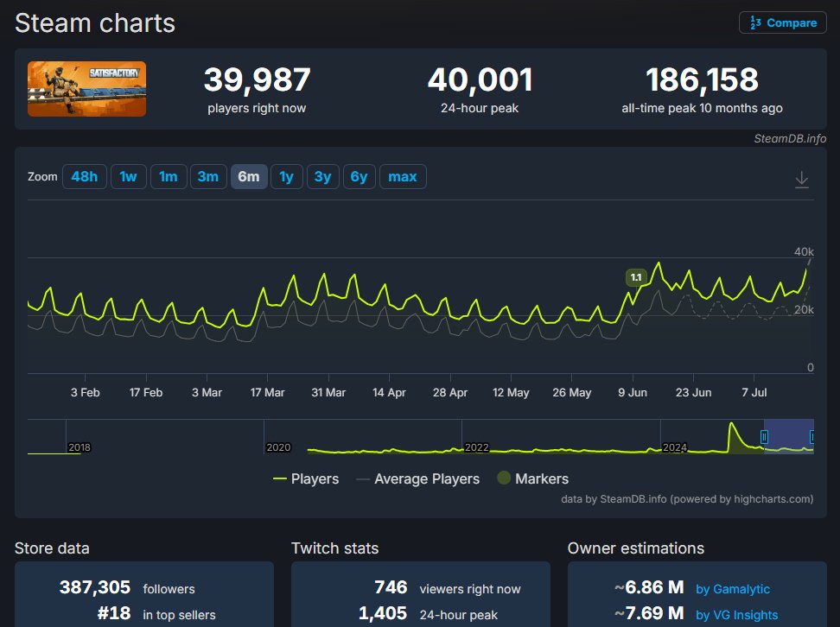The image size is (840, 627).
Task: Select the 6m zoom range
Action: click(249, 177)
